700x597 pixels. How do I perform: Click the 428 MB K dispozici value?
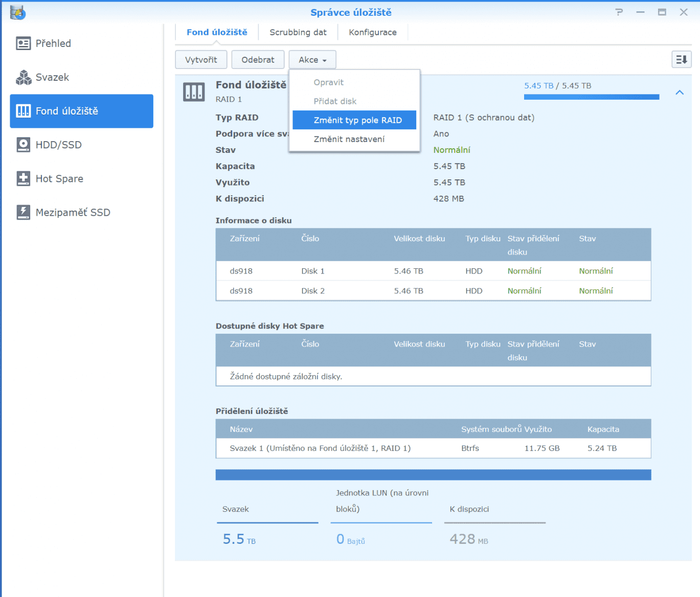click(x=448, y=199)
